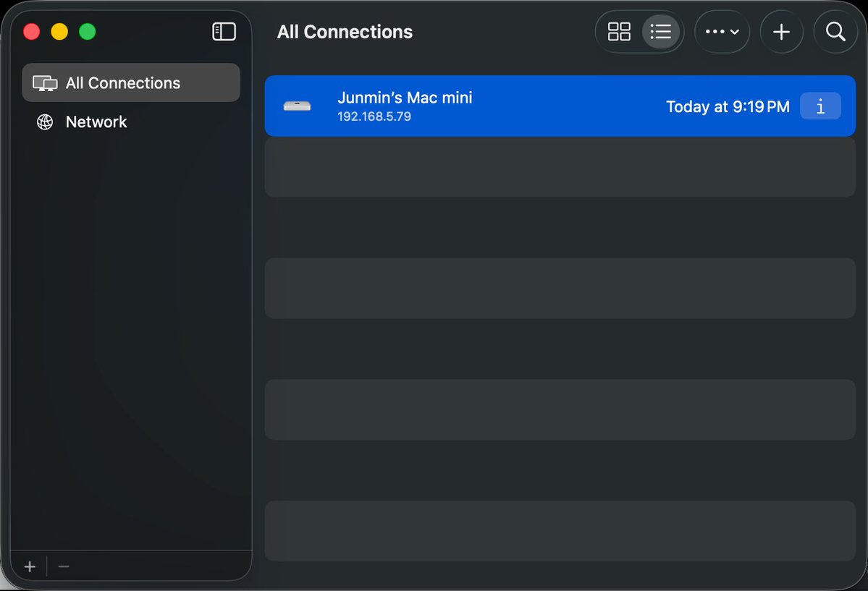Select Junmin's Mac mini connection name
Screen dimensions: 868x591
(405, 98)
